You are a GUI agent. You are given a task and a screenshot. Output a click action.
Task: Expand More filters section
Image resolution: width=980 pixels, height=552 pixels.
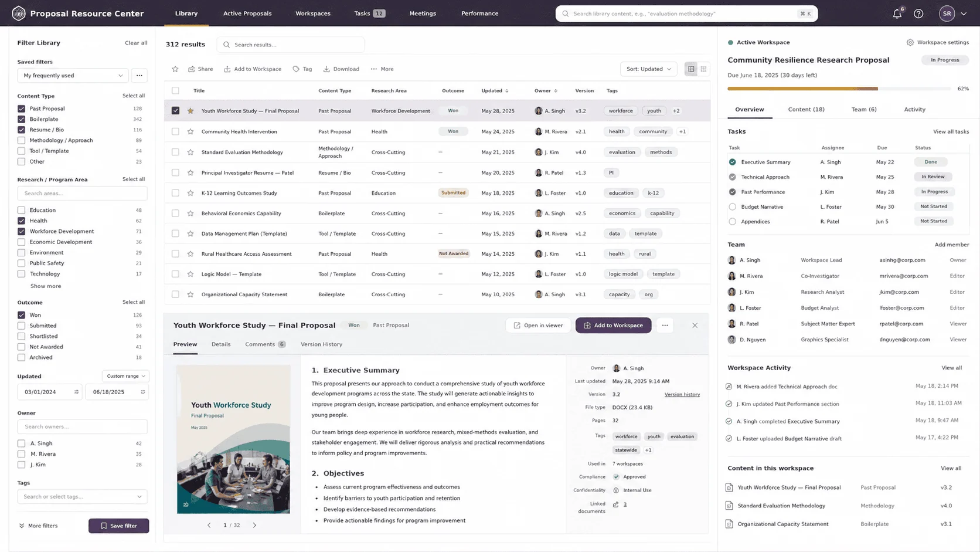tap(38, 526)
